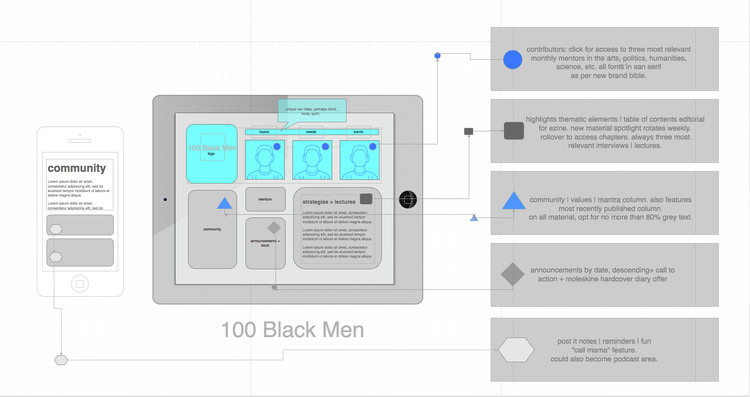Screen dimensions: 750x397
Task: Click the unique nav titles speech bubble
Action: [312, 111]
